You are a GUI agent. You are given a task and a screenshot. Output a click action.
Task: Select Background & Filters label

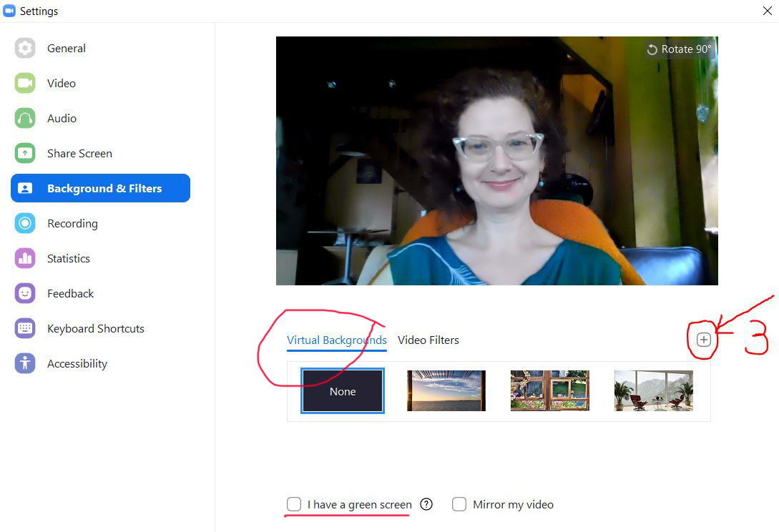pyautogui.click(x=104, y=188)
